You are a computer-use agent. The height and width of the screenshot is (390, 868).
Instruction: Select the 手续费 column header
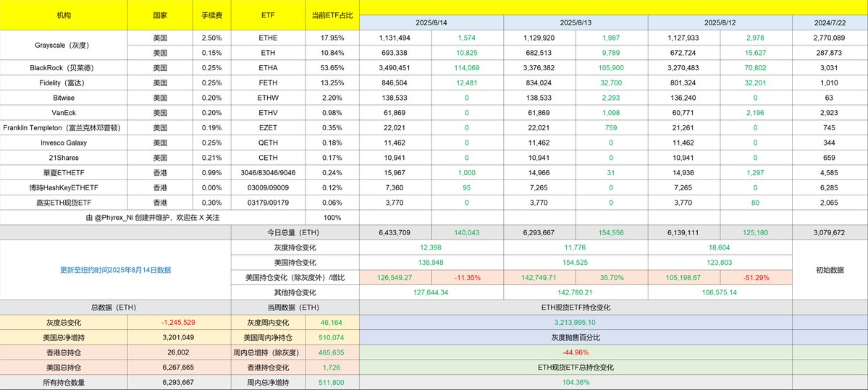tap(213, 15)
